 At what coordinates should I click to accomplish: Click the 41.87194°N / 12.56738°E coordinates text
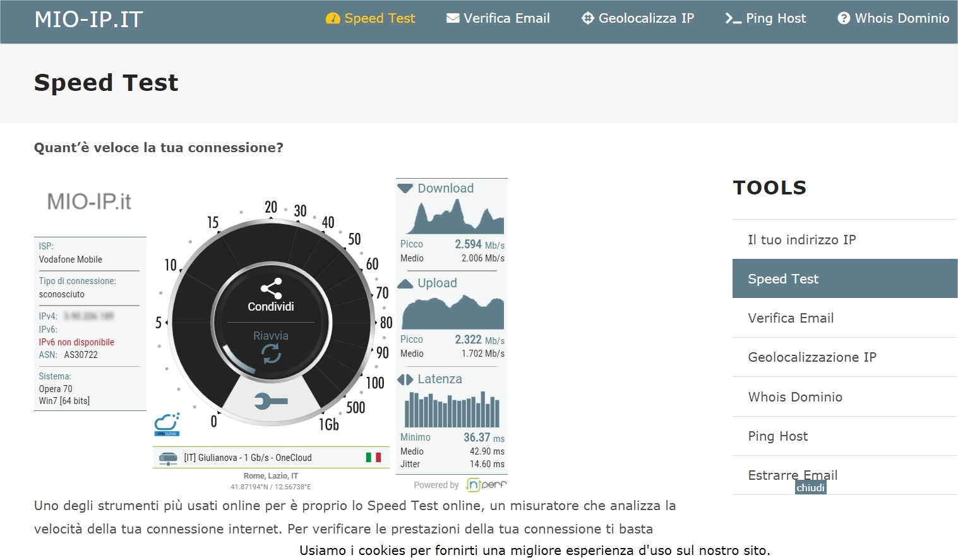click(x=271, y=487)
